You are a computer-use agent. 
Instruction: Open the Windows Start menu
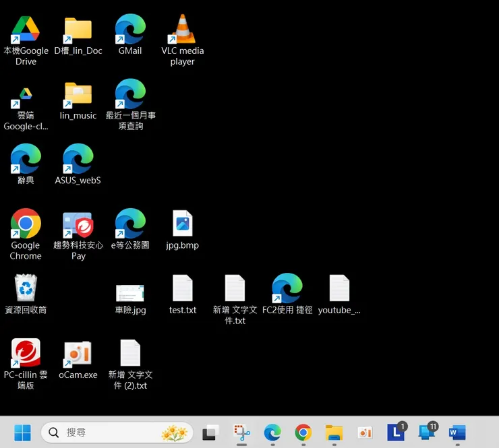23,433
